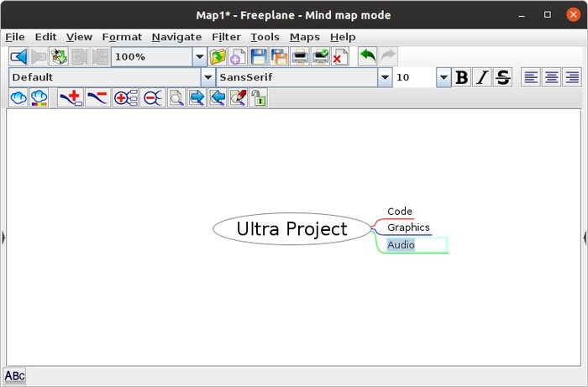Viewport: 588px width, 387px height.
Task: Select the Graphics node
Action: click(x=408, y=227)
